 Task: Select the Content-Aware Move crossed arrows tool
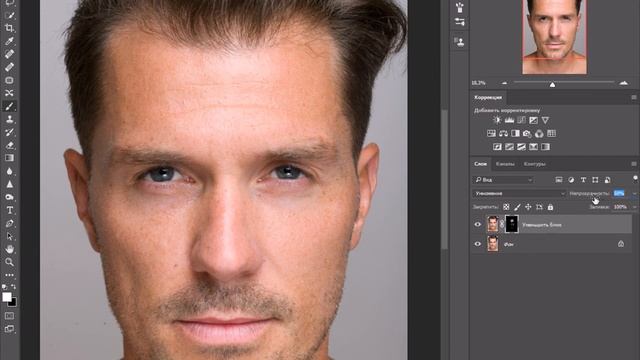pos(9,93)
